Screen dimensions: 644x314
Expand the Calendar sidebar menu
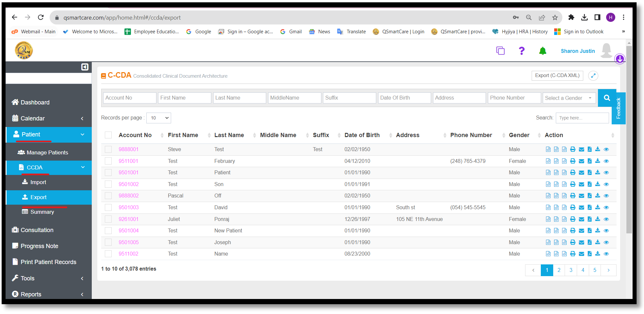[48, 118]
